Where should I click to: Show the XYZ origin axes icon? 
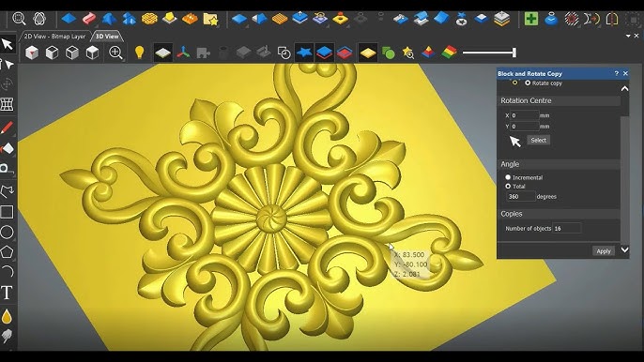pos(183,53)
